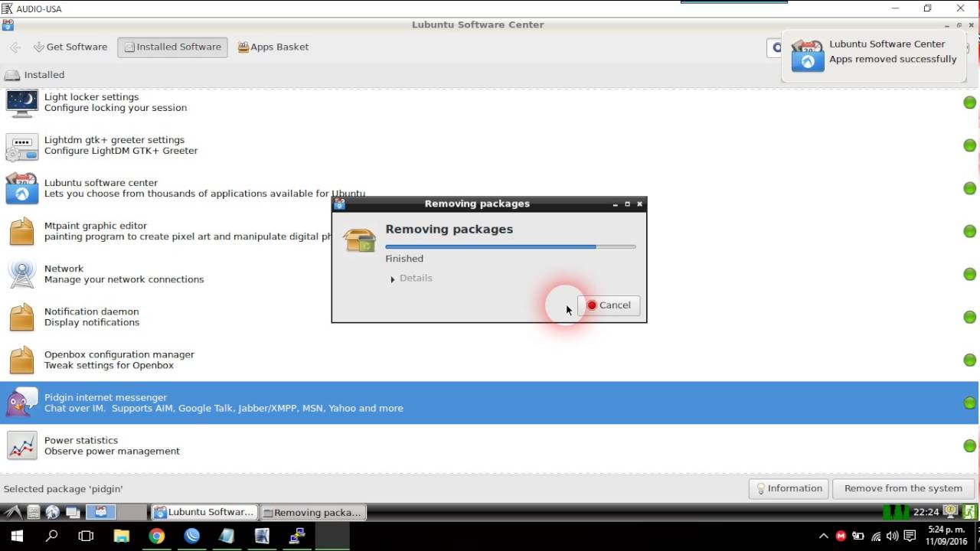The height and width of the screenshot is (551, 980).
Task: Show hidden Windows tray icons
Action: click(824, 536)
